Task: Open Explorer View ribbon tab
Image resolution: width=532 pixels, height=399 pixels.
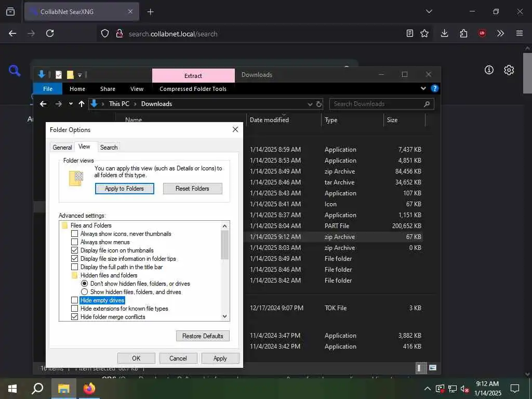Action: pos(137,88)
